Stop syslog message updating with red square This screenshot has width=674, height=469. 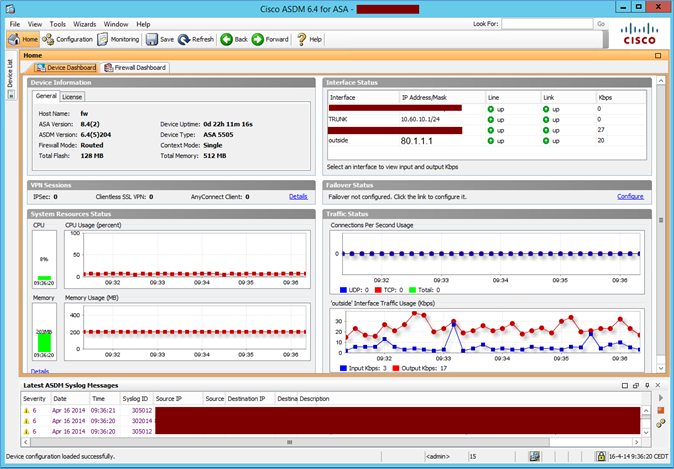pos(661,411)
